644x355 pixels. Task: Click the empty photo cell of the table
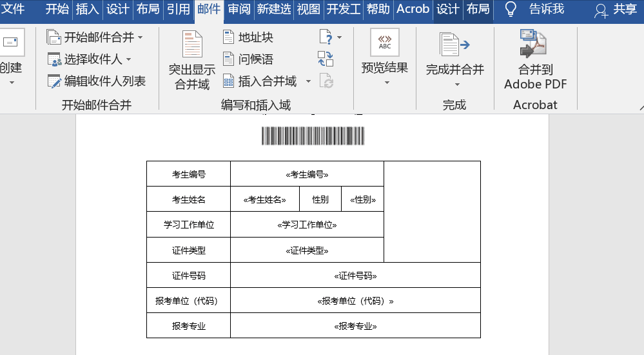[x=432, y=212]
